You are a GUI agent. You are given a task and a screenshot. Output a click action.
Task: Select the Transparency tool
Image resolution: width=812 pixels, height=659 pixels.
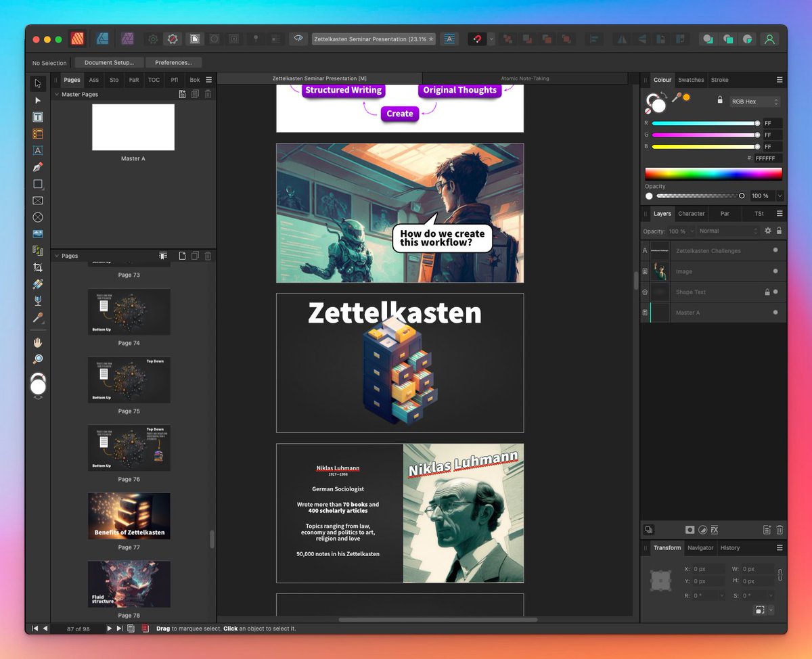[38, 301]
